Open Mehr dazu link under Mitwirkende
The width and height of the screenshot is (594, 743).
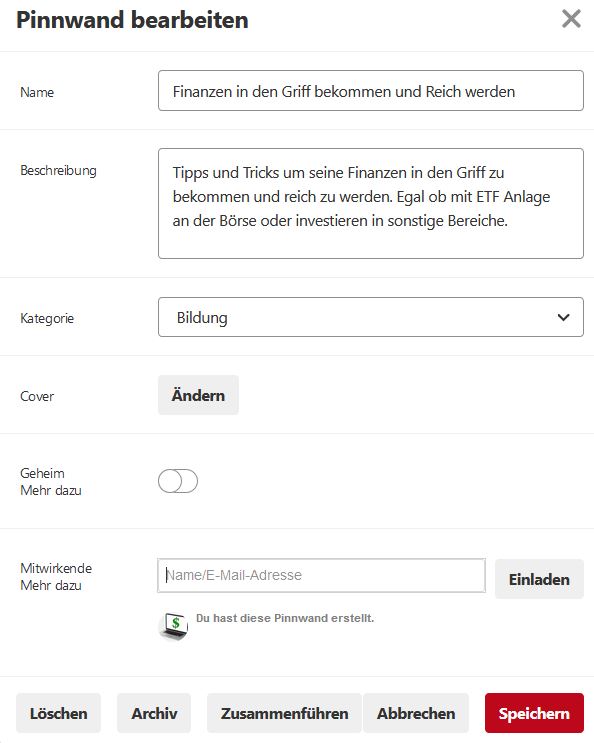[51, 586]
